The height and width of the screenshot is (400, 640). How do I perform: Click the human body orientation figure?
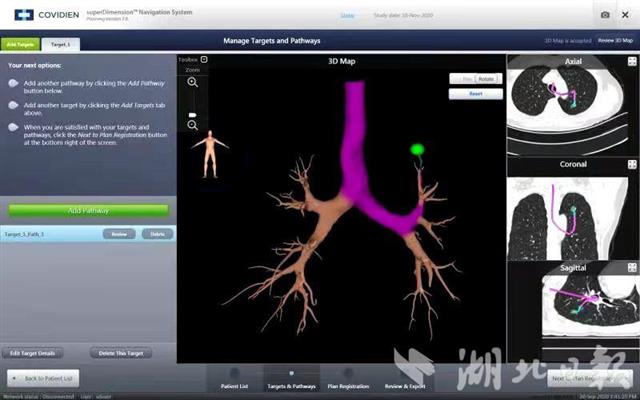(210, 154)
